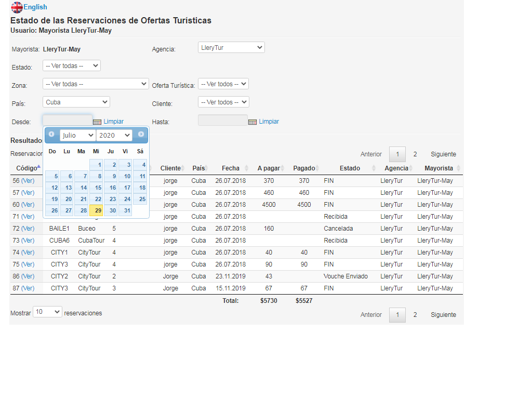Pick day 4 in the calendar

tap(140, 165)
